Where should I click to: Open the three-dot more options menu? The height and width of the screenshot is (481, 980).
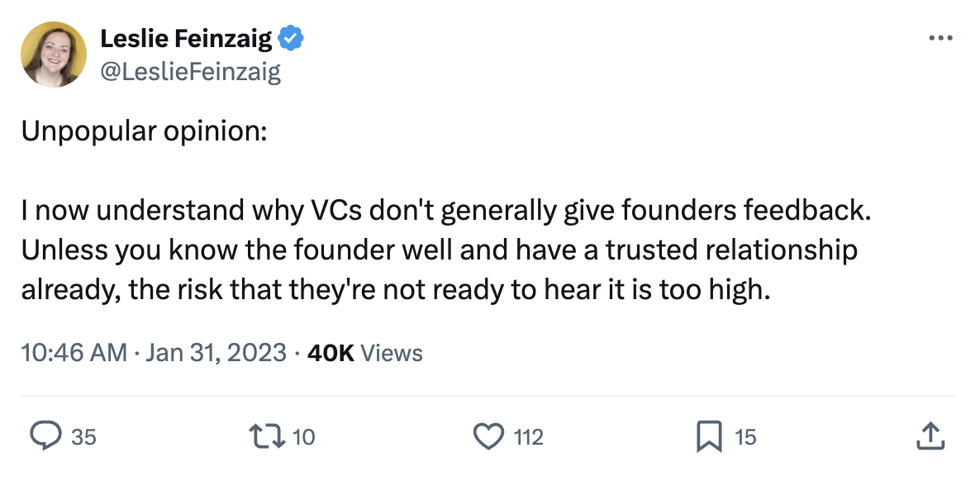(x=940, y=38)
